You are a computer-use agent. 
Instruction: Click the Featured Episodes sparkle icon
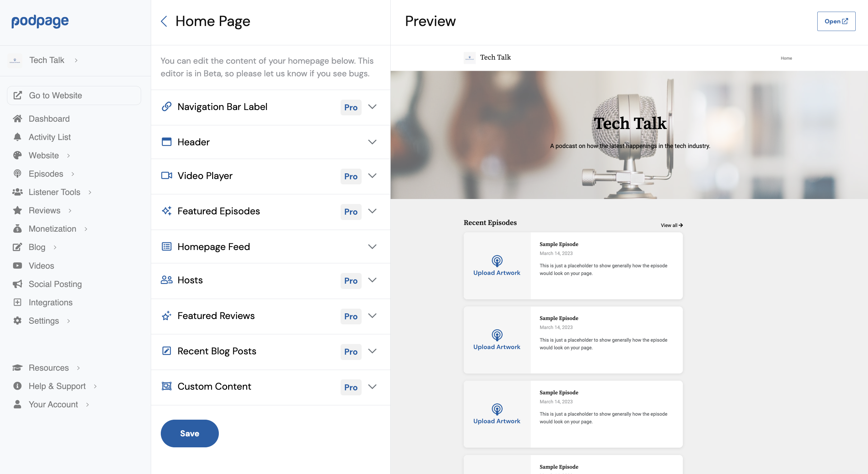167,211
